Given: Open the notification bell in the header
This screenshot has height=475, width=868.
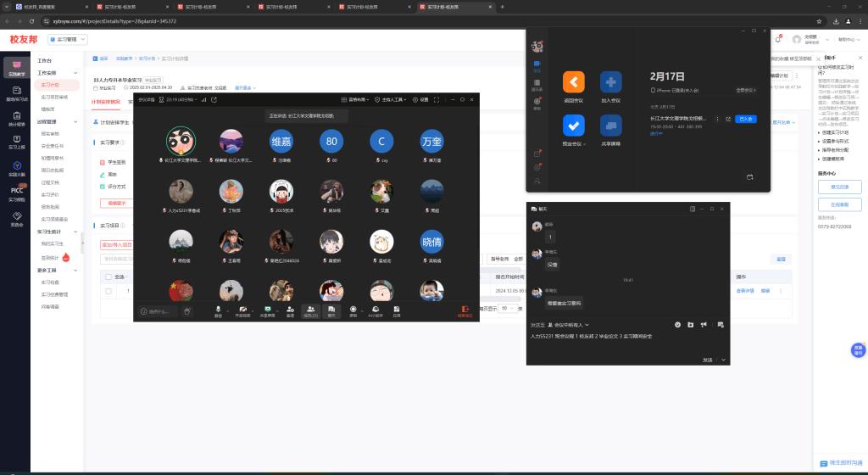Looking at the screenshot, I should coord(778,39).
